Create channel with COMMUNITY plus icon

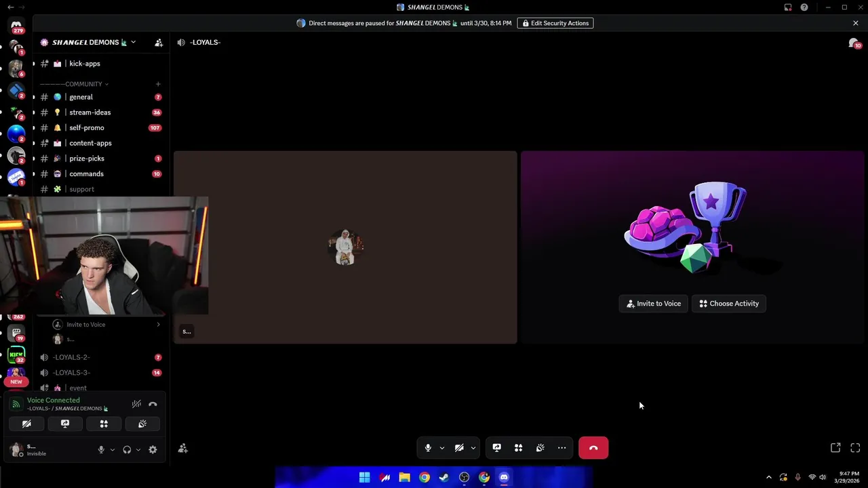coord(158,84)
